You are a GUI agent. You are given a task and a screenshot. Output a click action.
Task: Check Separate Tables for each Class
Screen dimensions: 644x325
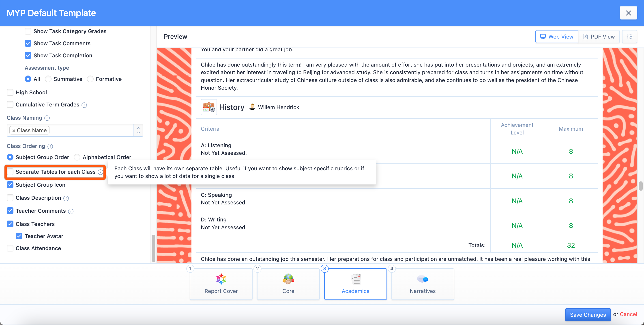(10, 172)
